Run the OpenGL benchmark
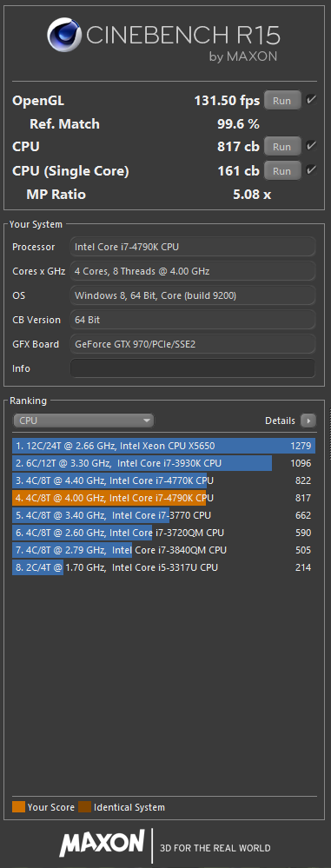This screenshot has height=868, width=331. [x=282, y=101]
